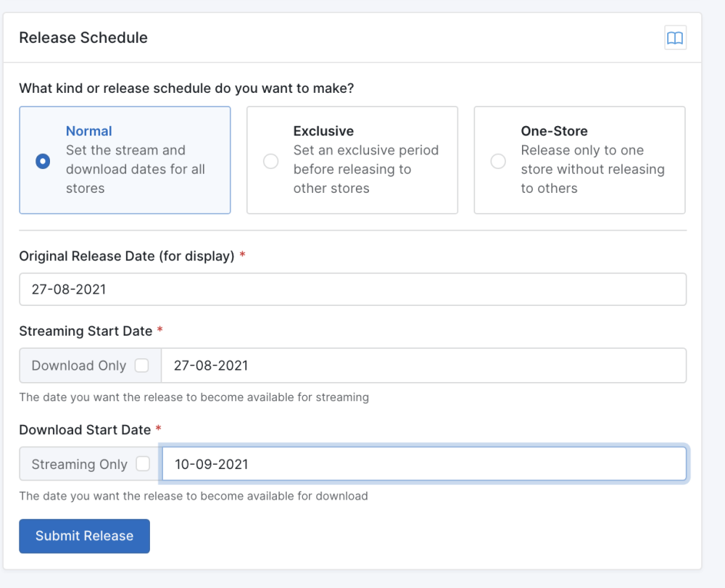Enable the Download Only checkbox
725x588 pixels.
(x=142, y=365)
